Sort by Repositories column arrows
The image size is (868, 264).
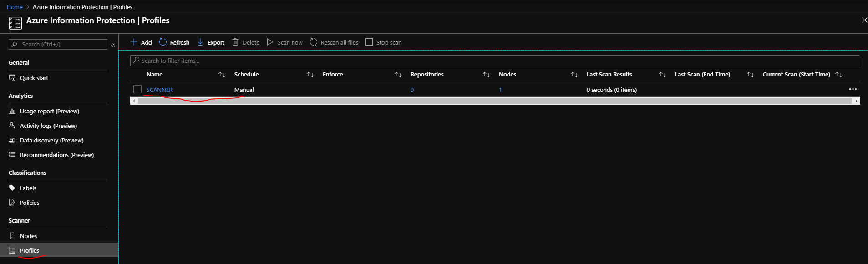point(487,75)
